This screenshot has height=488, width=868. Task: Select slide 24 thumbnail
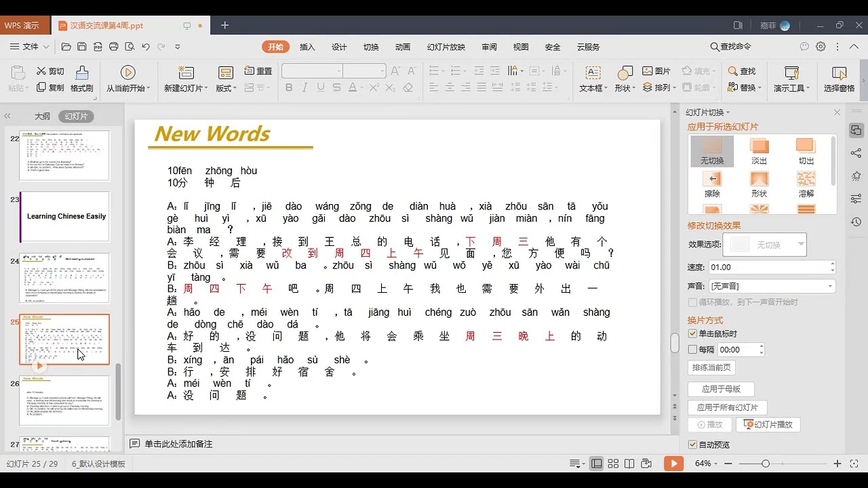[64, 278]
